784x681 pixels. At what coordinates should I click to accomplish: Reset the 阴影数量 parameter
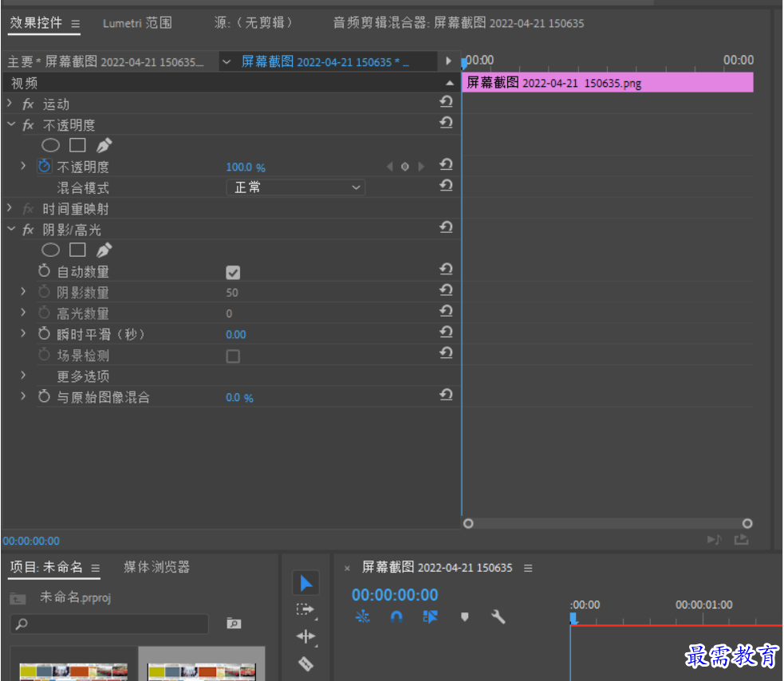click(446, 291)
